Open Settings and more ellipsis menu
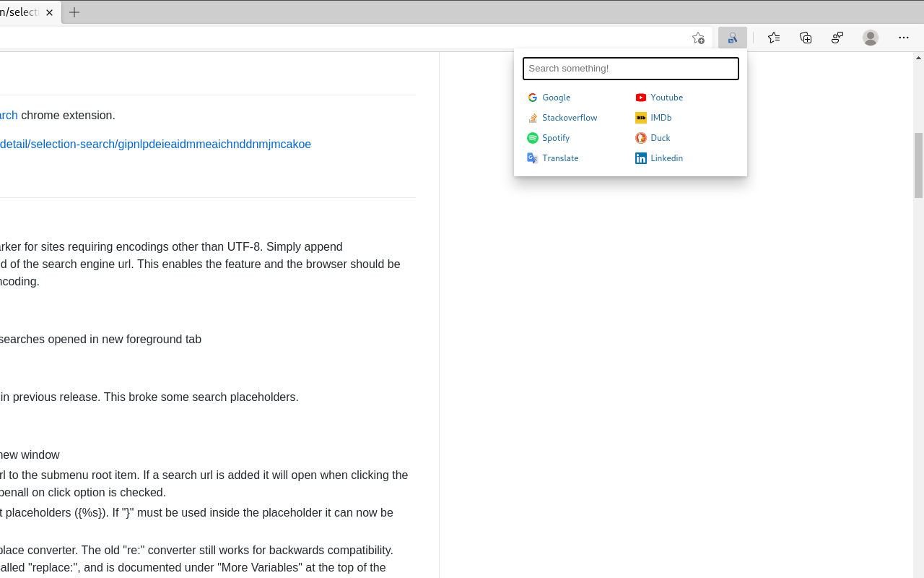924x578 pixels. pos(904,38)
